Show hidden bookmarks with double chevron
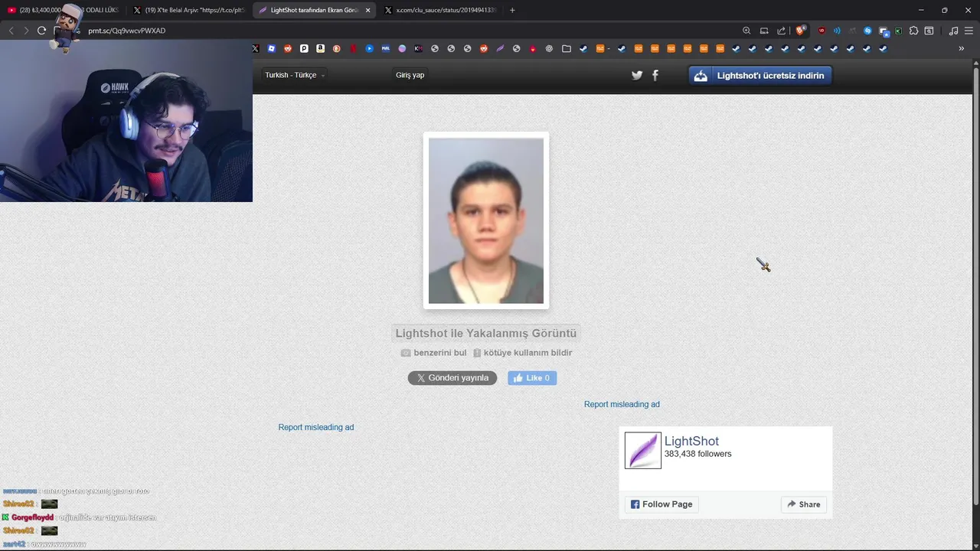 point(961,48)
